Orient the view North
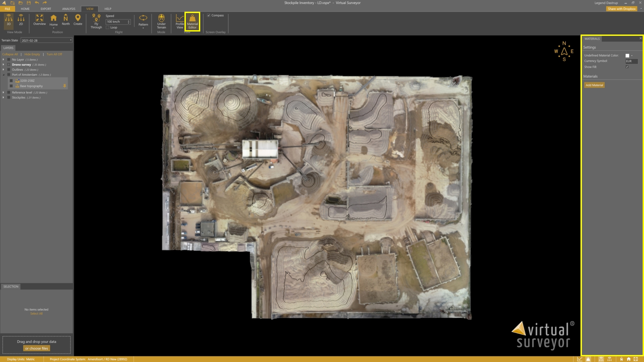The image size is (644, 362). 66,19
